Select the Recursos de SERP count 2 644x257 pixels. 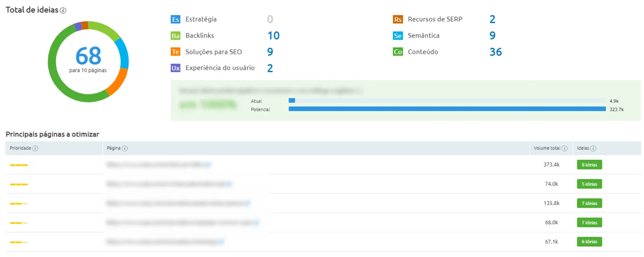tap(492, 19)
